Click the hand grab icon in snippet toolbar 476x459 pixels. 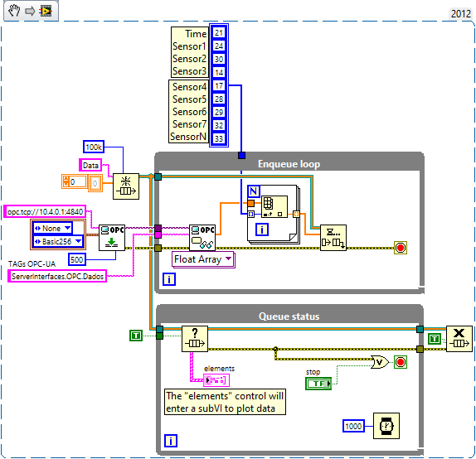(x=14, y=12)
